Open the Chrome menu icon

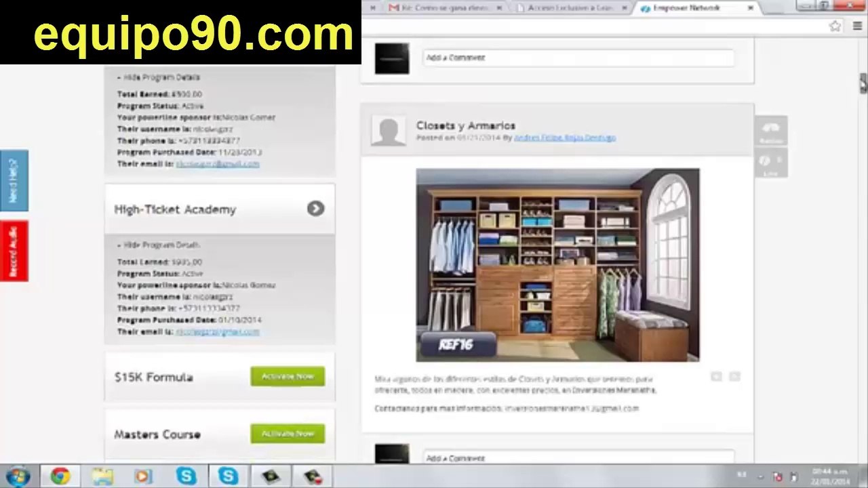pyautogui.click(x=856, y=26)
